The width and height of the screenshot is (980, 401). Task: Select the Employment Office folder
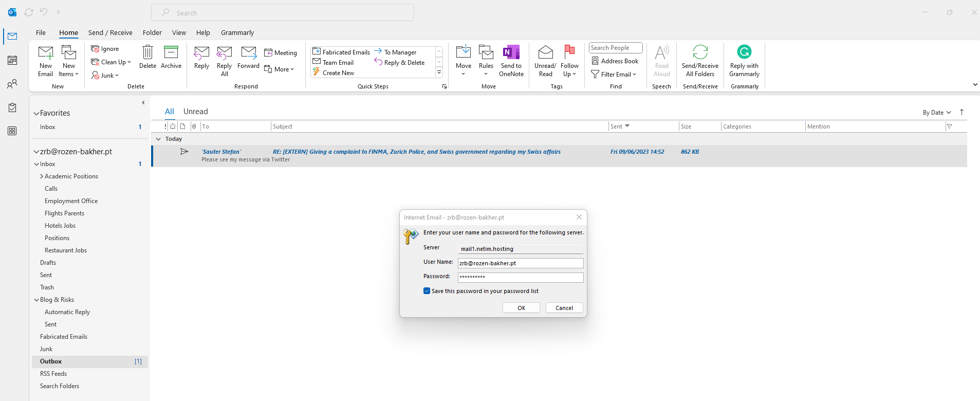click(x=71, y=201)
